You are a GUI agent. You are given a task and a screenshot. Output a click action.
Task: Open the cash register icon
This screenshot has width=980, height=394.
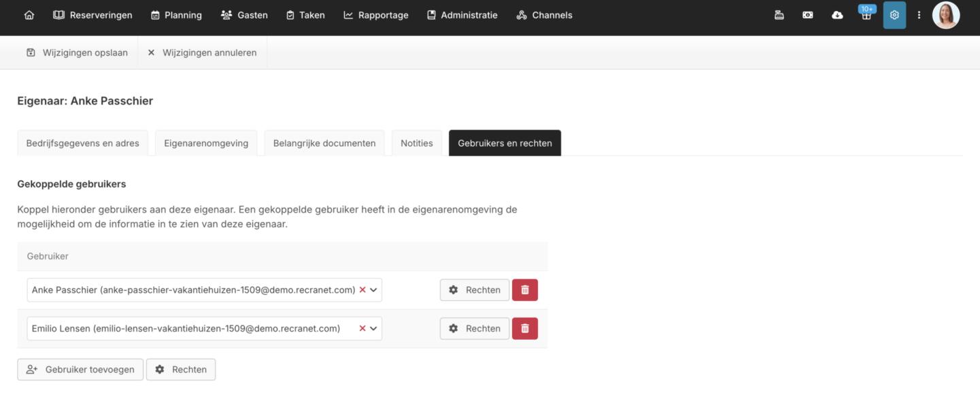779,15
